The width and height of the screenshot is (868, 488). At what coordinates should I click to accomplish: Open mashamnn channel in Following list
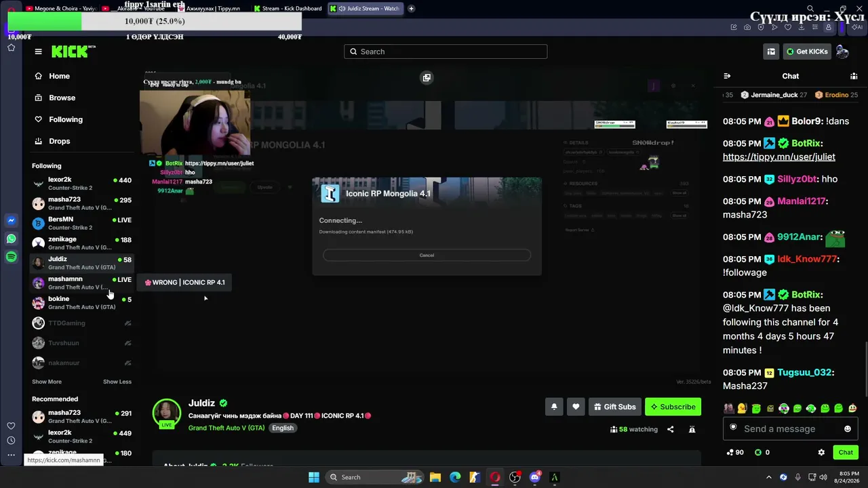[82, 282]
